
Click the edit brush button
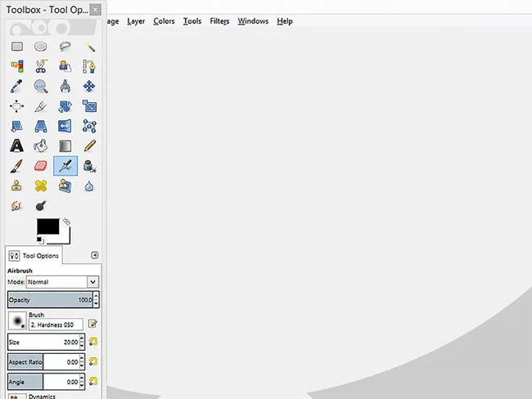[92, 324]
